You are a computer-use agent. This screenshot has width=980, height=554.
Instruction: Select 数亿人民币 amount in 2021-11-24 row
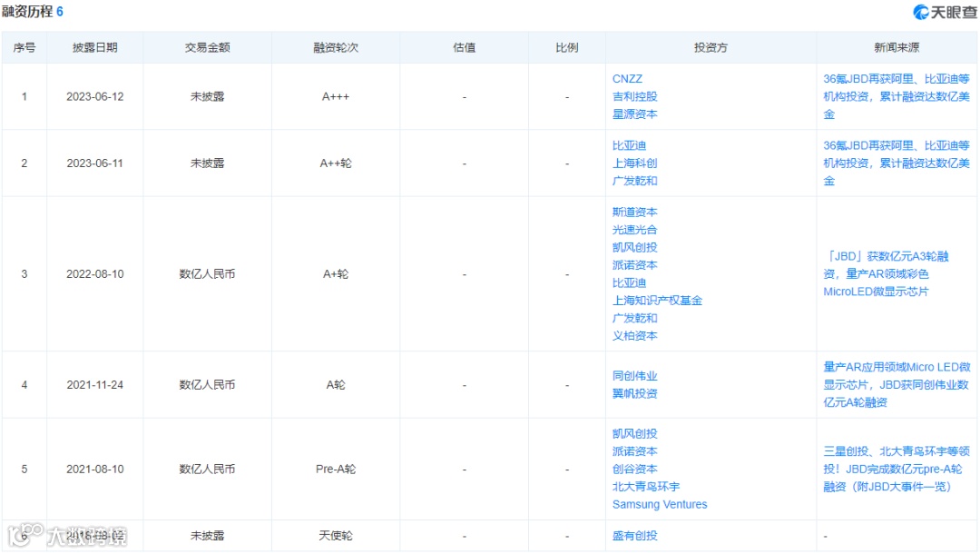pos(208,384)
